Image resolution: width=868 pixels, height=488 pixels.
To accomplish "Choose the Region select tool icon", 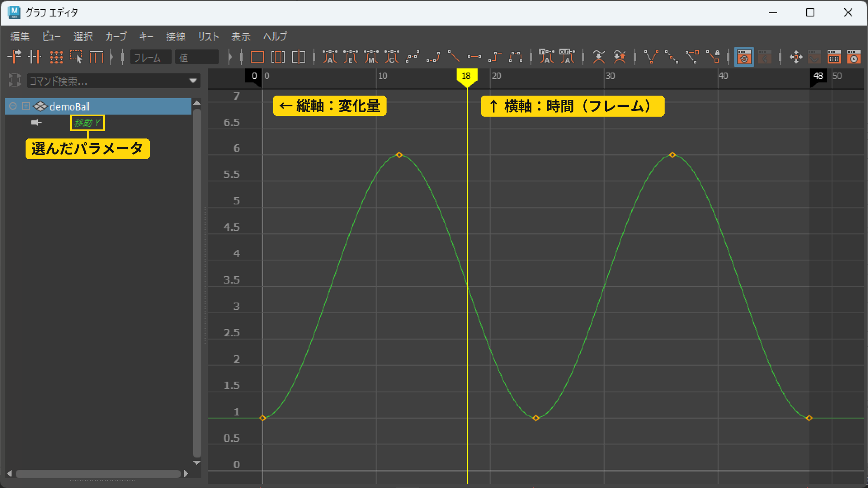I will (x=76, y=57).
